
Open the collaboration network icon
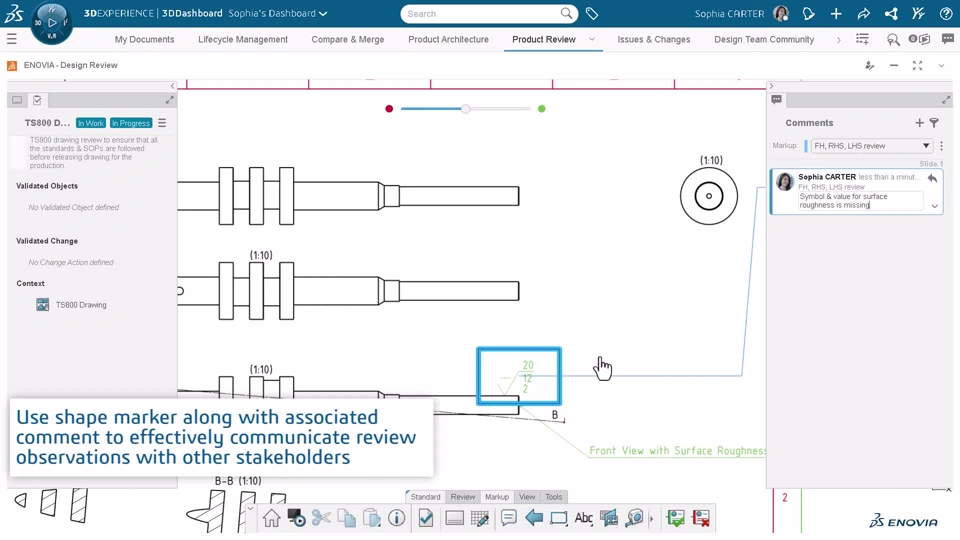point(891,13)
